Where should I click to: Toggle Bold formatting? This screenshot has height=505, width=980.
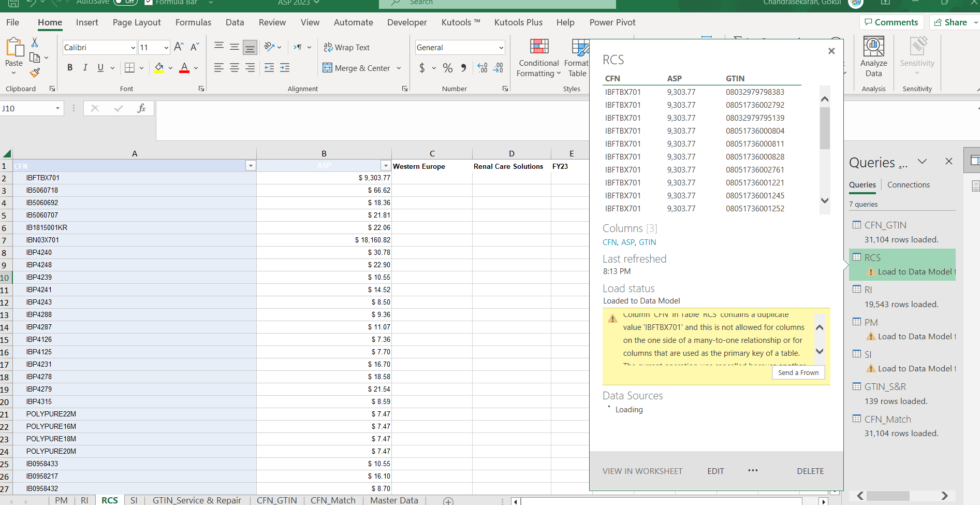pos(70,68)
